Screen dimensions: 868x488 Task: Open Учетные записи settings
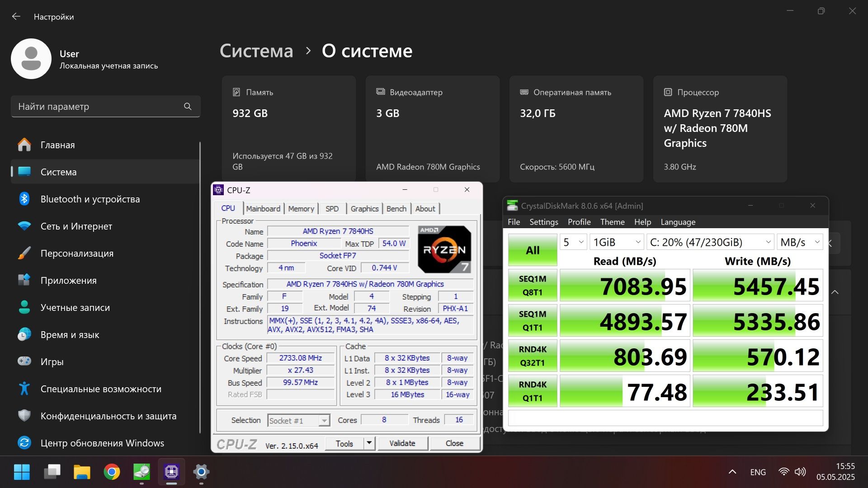pyautogui.click(x=105, y=308)
